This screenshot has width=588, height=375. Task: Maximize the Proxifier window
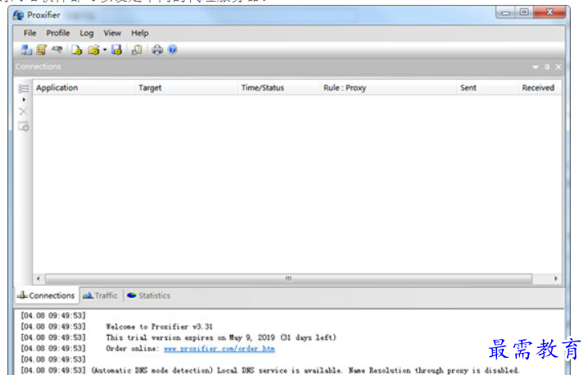(524, 12)
